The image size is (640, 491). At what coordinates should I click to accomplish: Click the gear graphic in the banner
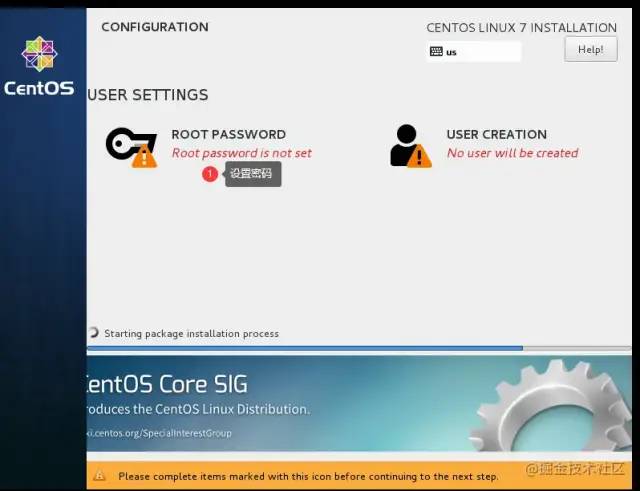pos(551,406)
